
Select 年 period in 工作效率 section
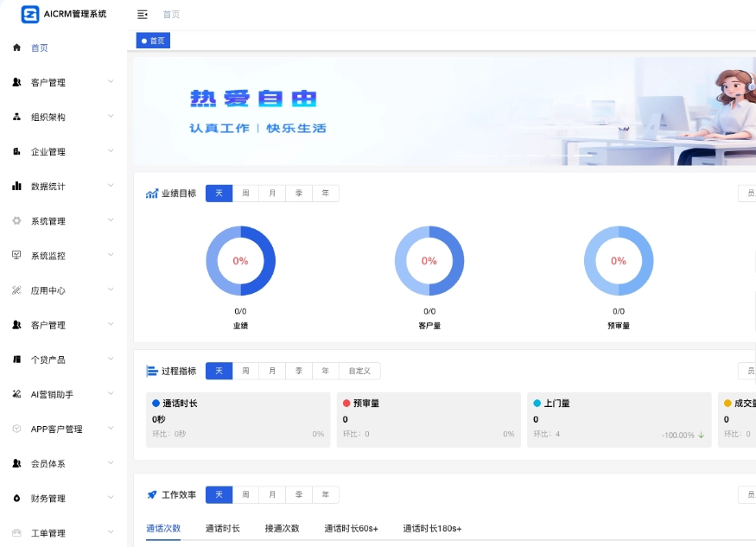tap(325, 495)
